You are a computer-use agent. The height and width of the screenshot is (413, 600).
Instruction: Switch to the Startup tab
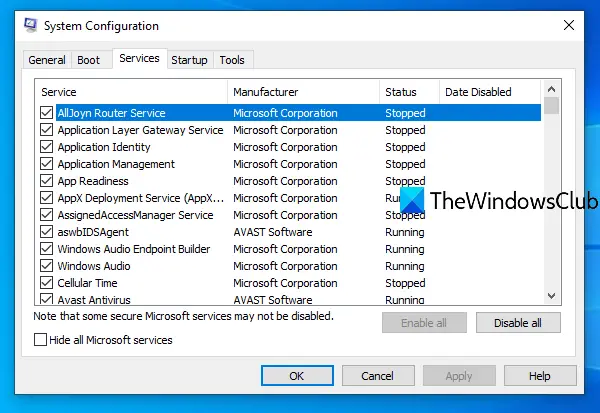[x=189, y=60]
